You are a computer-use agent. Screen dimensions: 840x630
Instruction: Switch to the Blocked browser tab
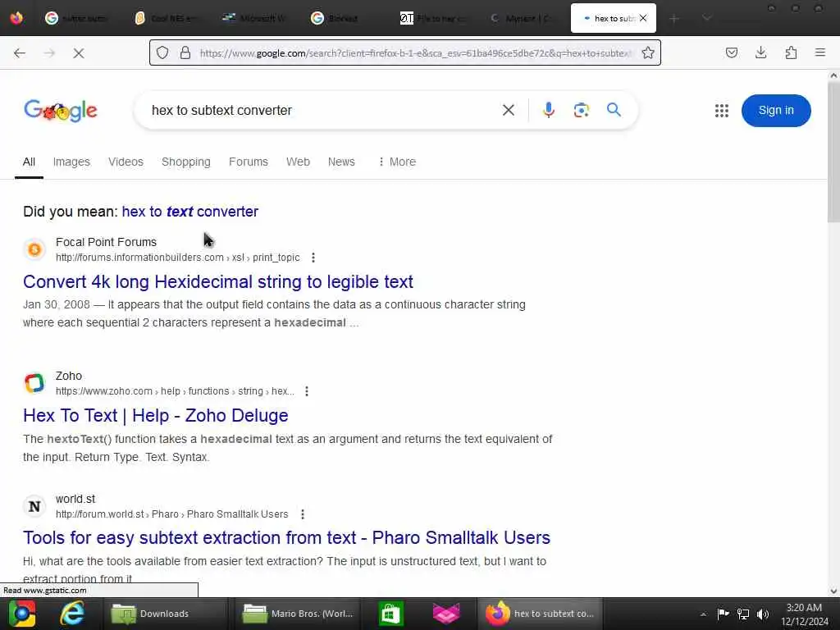345,18
